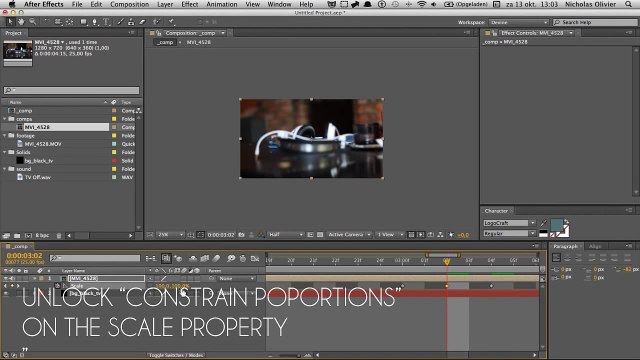Open the Effect menu

click(x=189, y=4)
